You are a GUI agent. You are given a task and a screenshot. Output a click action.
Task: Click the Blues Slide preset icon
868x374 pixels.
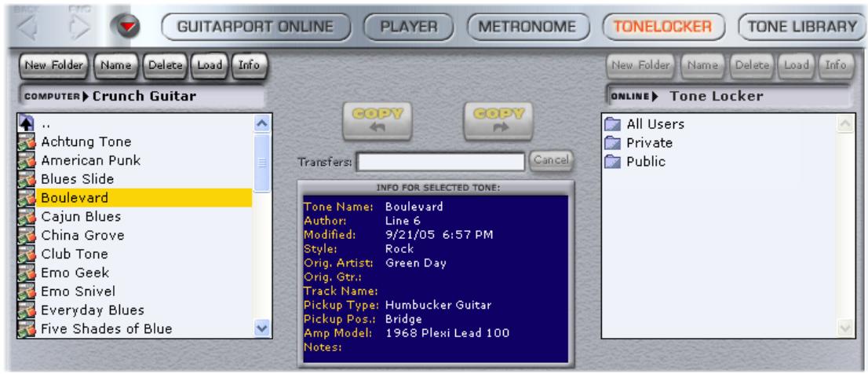coord(26,179)
